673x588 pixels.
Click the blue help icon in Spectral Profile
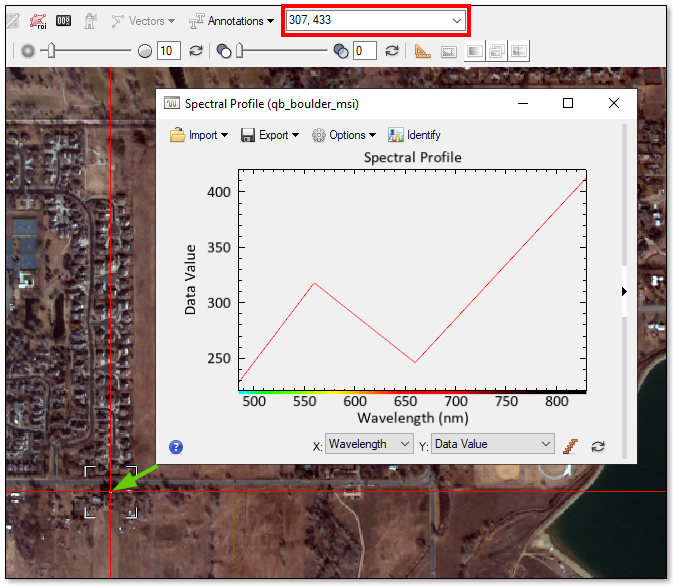point(176,447)
